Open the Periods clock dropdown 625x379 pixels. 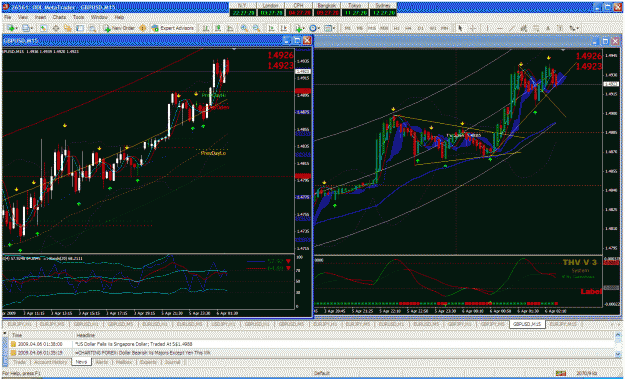(x=314, y=28)
